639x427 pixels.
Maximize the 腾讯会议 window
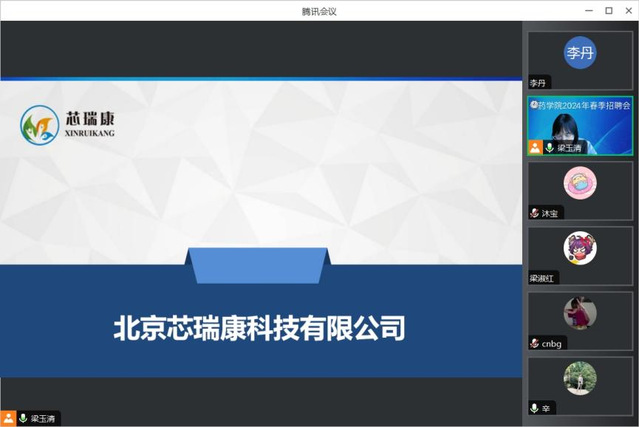(x=608, y=10)
